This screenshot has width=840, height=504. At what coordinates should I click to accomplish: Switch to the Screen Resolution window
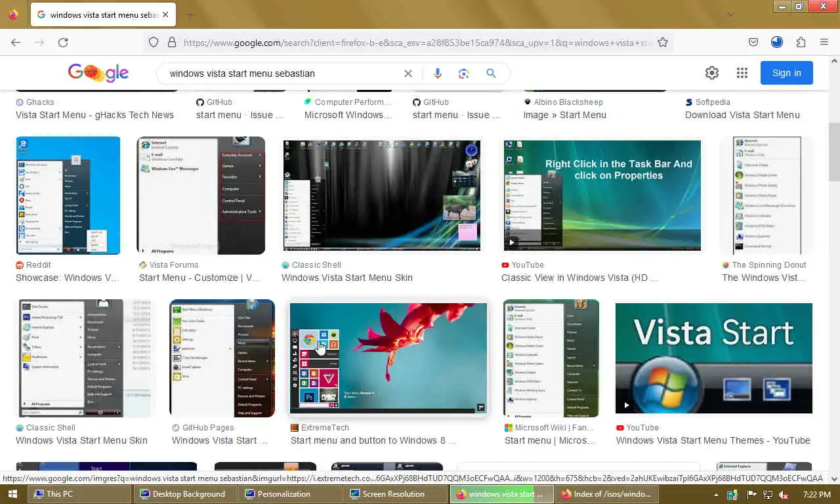396,494
